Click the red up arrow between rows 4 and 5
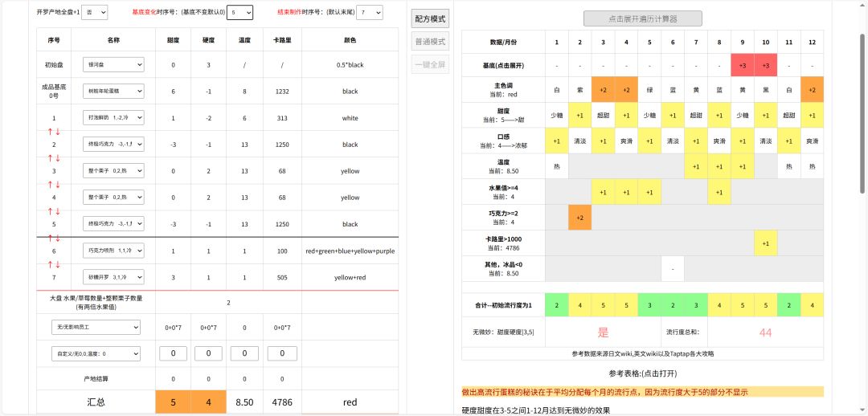The height and width of the screenshot is (416, 868). click(51, 210)
